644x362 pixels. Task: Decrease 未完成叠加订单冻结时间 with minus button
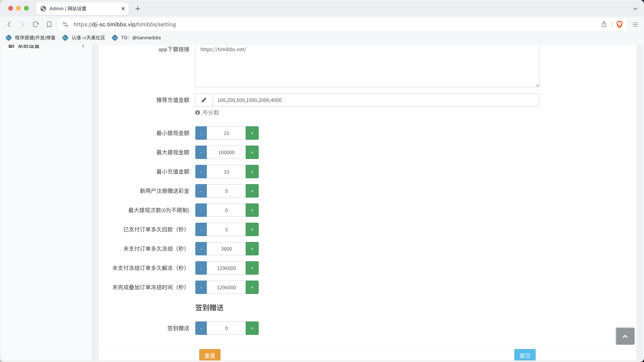(201, 287)
